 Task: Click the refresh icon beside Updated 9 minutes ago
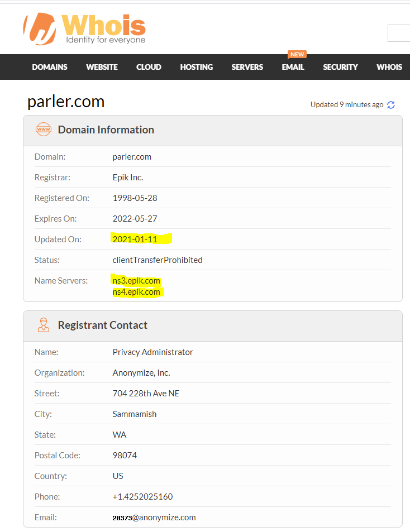tap(391, 105)
